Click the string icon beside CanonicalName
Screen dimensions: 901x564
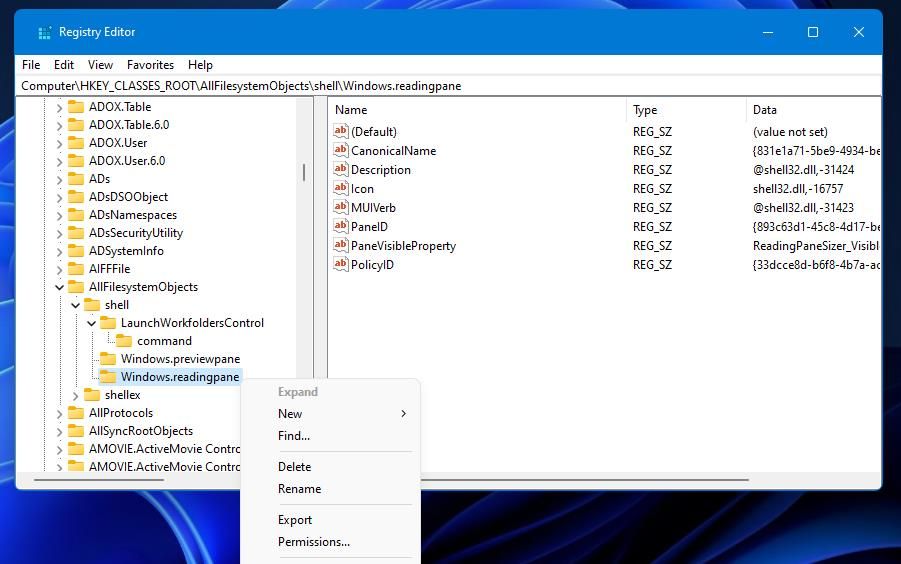(x=341, y=150)
